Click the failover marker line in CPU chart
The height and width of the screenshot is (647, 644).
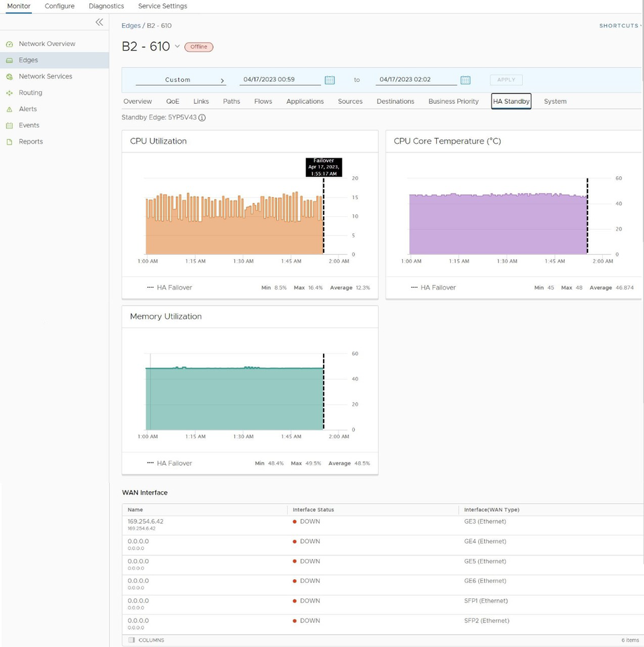324,220
